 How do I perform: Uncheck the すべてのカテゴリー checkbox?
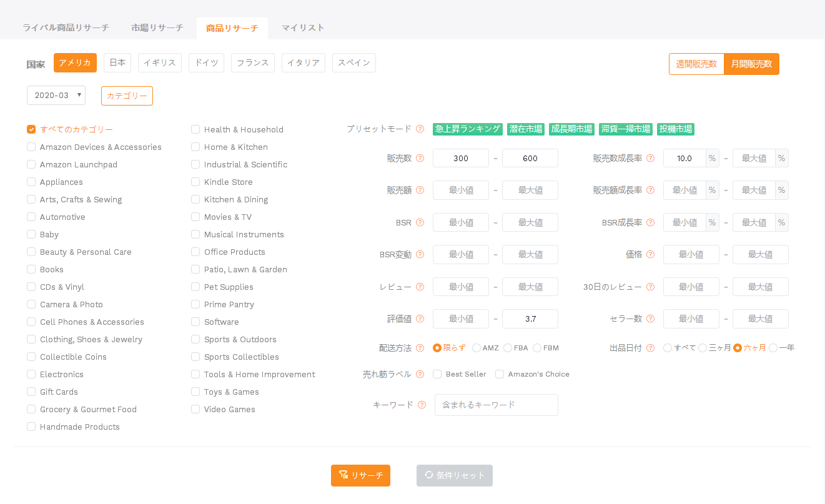[x=31, y=129]
